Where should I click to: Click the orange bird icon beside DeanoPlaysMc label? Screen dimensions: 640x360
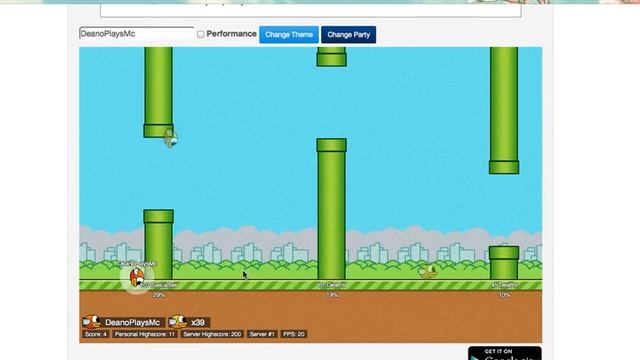pyautogui.click(x=91, y=322)
